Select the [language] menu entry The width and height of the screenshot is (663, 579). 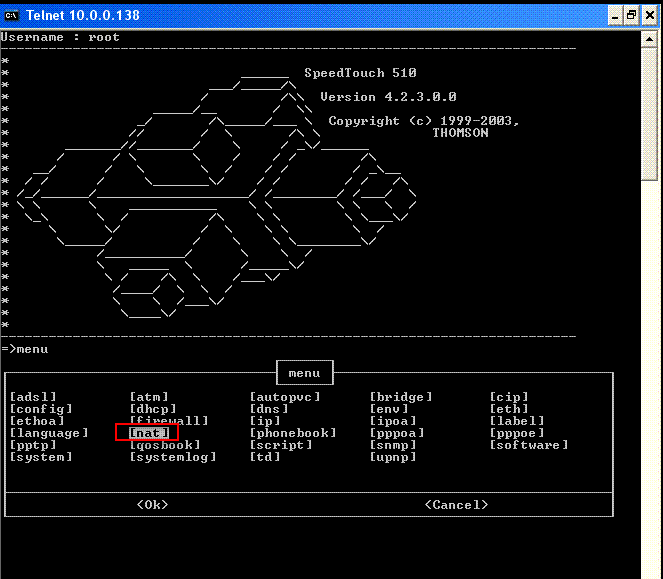tap(49, 433)
